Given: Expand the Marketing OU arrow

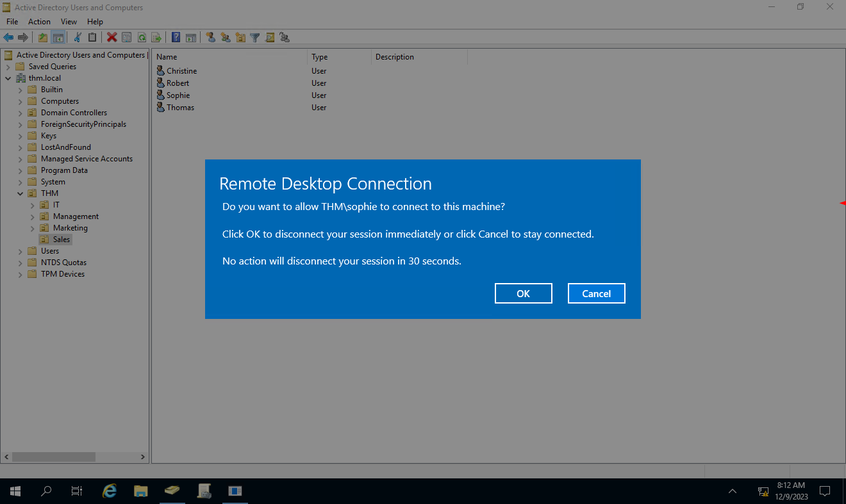Looking at the screenshot, I should 32,228.
